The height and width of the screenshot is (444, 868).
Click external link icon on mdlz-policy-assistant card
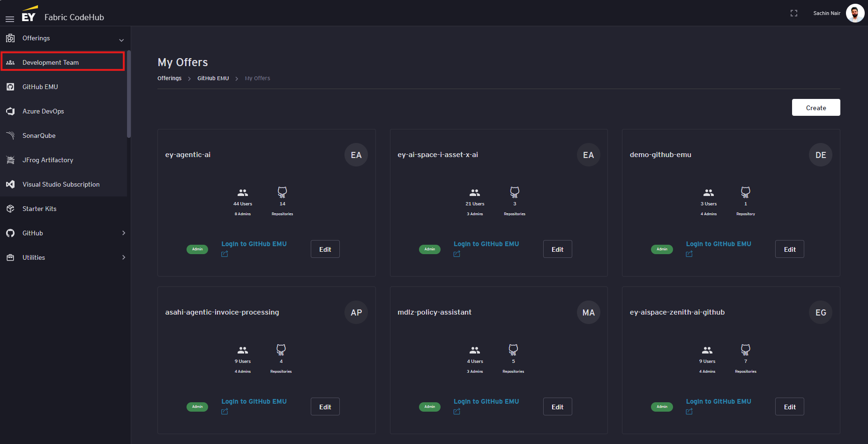point(457,412)
